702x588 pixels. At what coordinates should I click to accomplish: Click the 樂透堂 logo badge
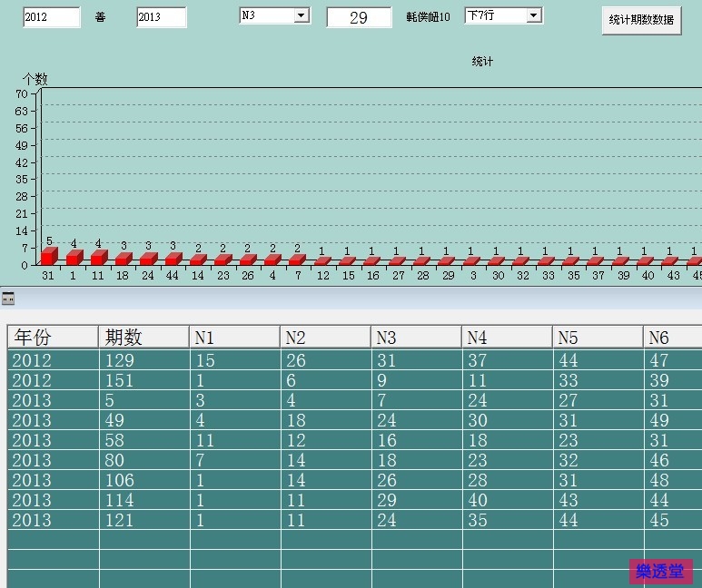[x=660, y=572]
